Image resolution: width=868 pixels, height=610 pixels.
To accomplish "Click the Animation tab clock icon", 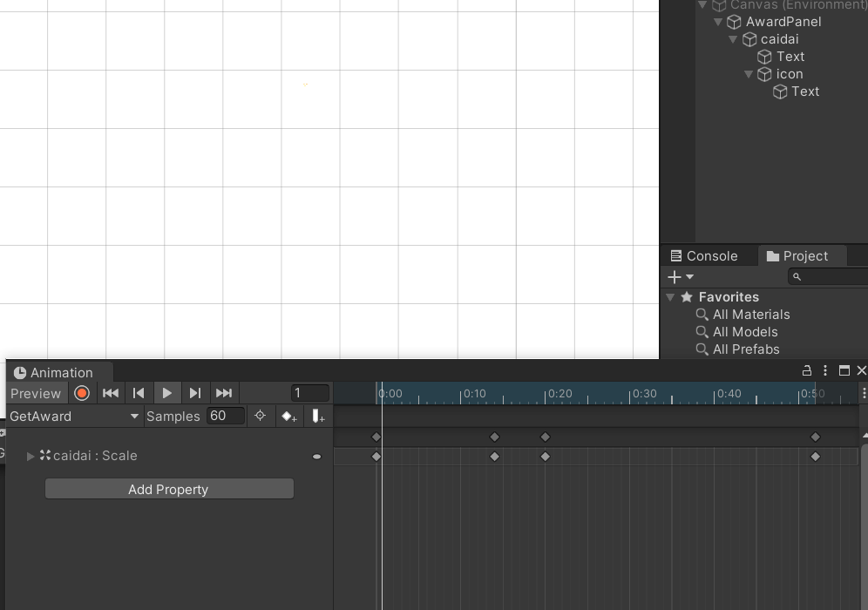I will [x=20, y=372].
